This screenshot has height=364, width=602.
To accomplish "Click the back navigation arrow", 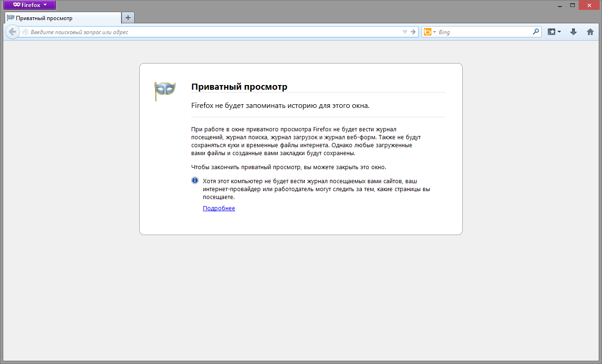I will [x=13, y=32].
